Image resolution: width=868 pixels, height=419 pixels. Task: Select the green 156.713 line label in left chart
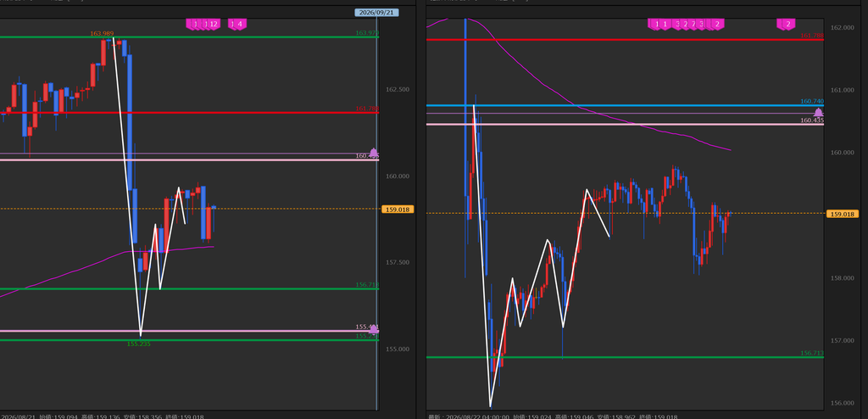coord(366,285)
